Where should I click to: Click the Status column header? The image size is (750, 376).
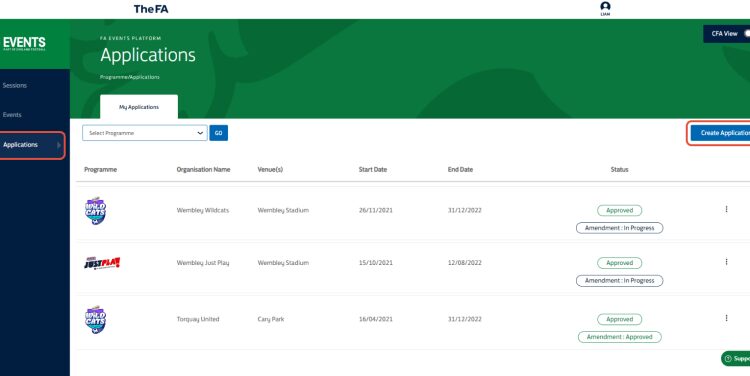[619, 170]
